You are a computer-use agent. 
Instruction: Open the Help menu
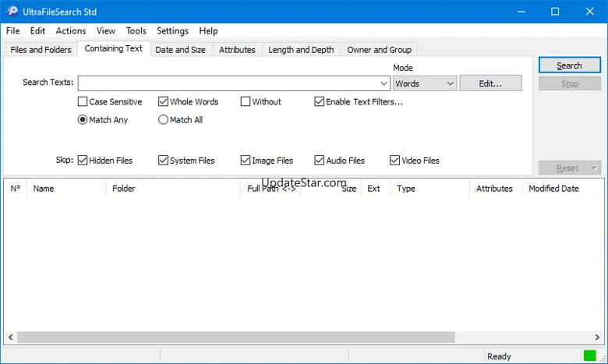(208, 30)
